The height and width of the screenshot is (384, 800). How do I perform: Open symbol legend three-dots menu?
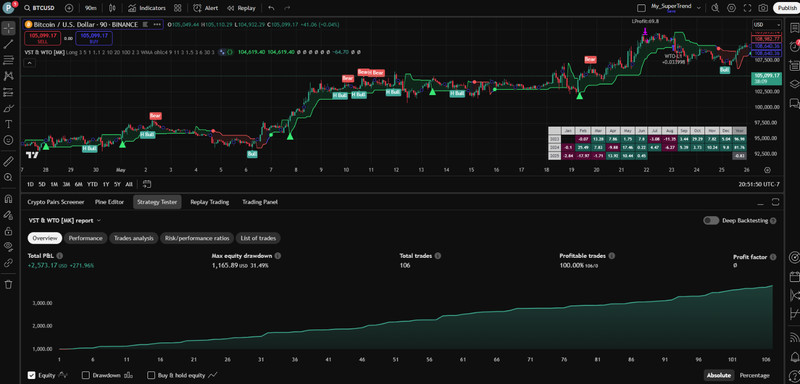pyautogui.click(x=157, y=24)
